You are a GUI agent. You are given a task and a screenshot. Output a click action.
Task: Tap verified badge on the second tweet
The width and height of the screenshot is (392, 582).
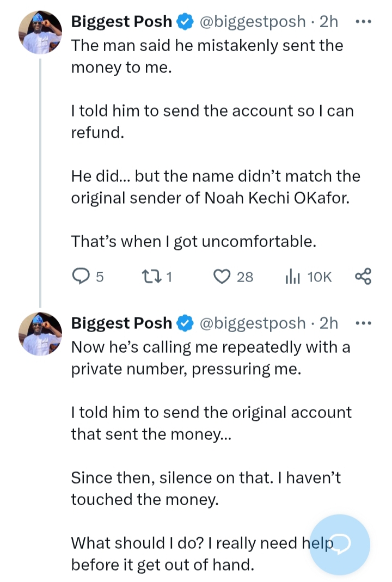point(186,323)
